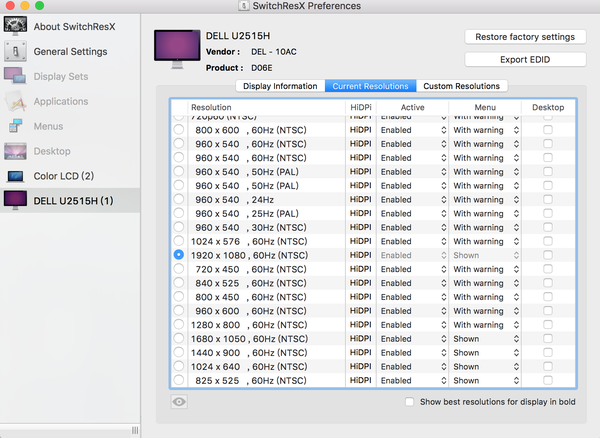Open the Display Sets icon
Viewport: 600px width, 438px height.
tap(15, 76)
